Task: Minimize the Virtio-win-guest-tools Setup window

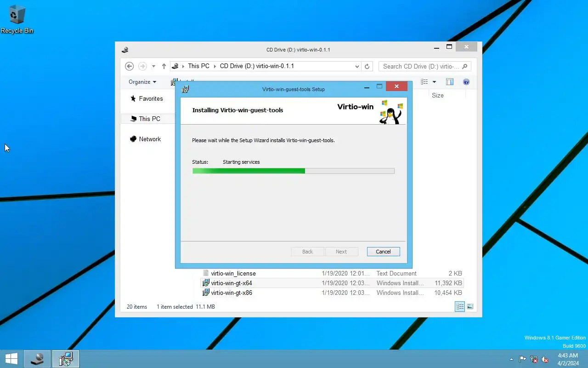Action: click(x=367, y=86)
